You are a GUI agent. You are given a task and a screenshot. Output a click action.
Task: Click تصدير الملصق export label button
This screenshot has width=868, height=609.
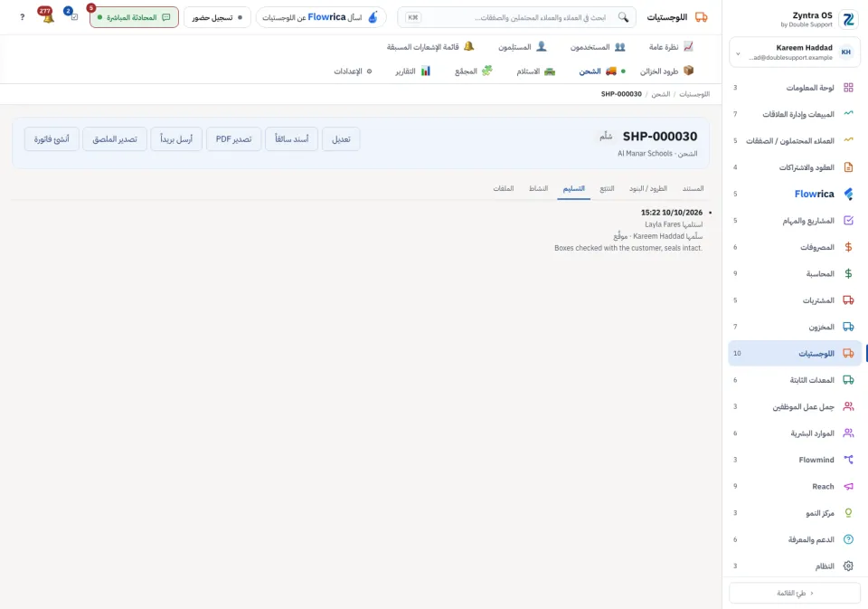point(115,139)
